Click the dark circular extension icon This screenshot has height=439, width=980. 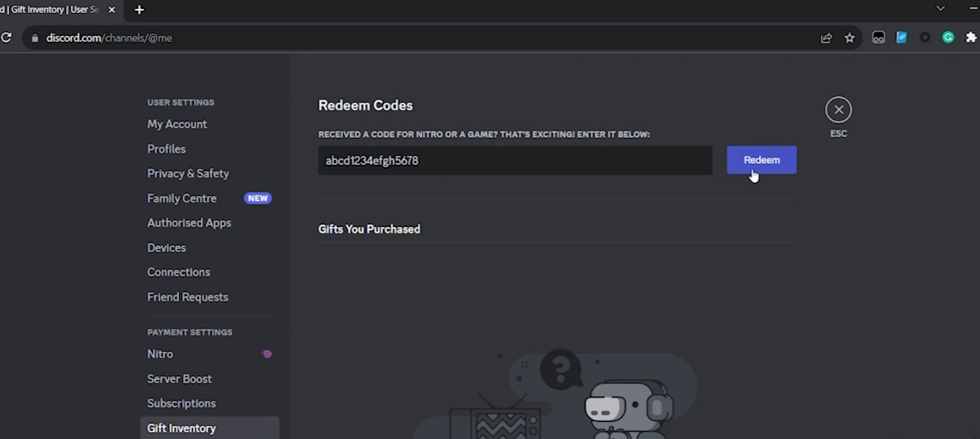coord(924,38)
